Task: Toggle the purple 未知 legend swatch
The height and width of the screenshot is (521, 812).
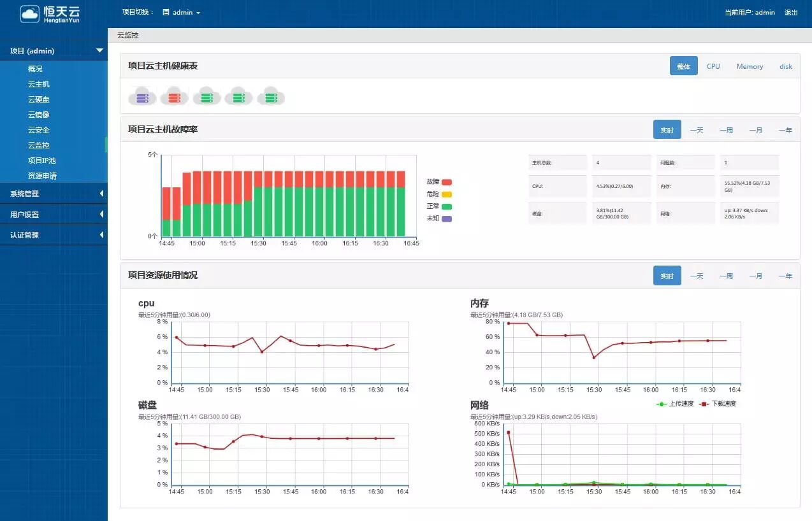Action: (x=447, y=218)
